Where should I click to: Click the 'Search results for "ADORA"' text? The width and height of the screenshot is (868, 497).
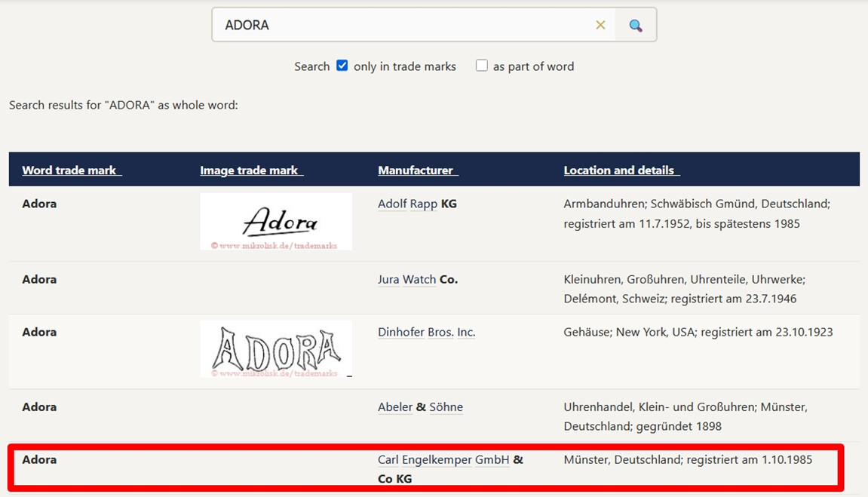click(81, 105)
